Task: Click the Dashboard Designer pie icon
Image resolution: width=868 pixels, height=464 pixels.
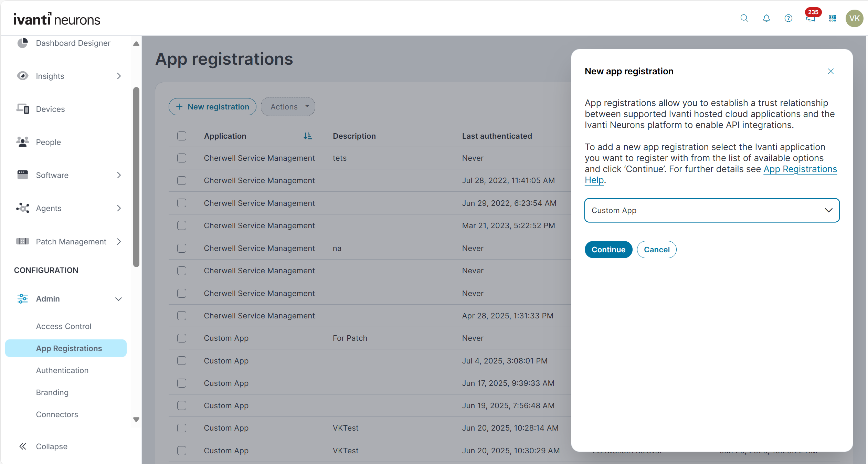Action: point(23,43)
